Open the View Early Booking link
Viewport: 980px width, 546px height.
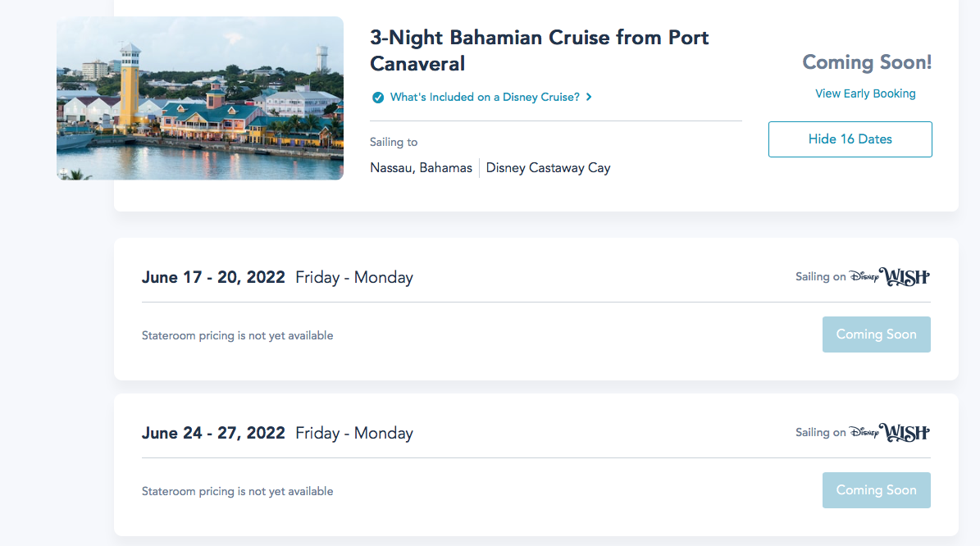click(865, 93)
